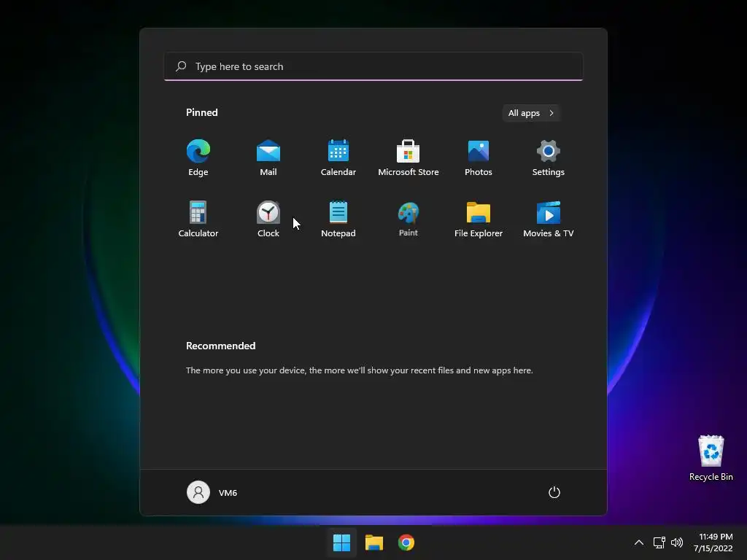The image size is (747, 560).
Task: Open File Explorer from the taskbar
Action: (374, 542)
